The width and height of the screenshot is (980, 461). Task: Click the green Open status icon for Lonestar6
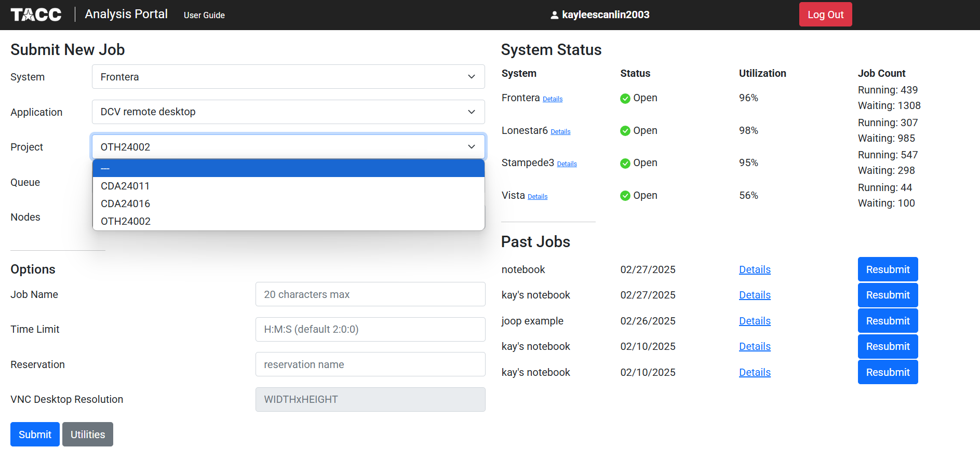pos(625,131)
